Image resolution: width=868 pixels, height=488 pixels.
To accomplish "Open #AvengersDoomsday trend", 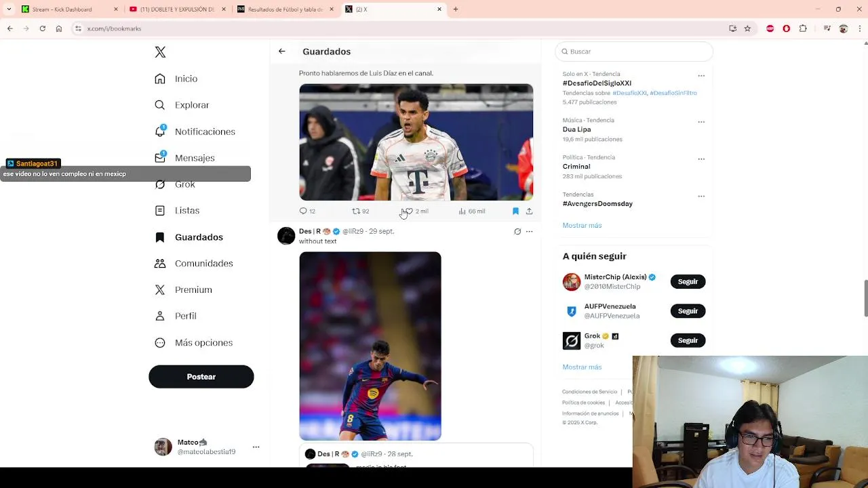I will point(597,204).
